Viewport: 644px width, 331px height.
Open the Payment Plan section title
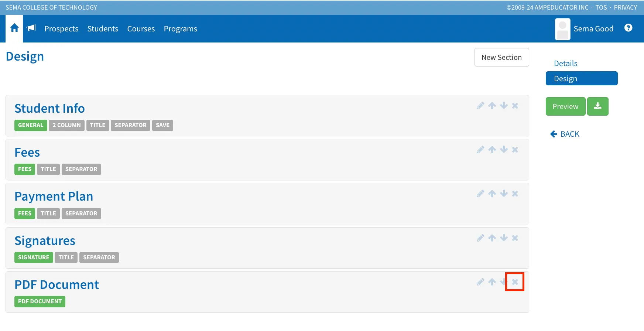click(54, 197)
